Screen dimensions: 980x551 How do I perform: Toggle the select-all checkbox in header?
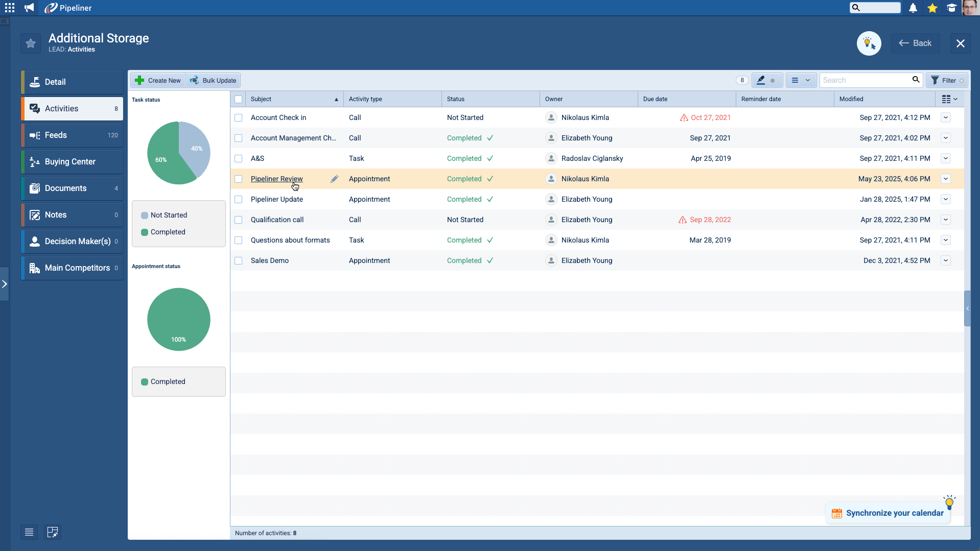pos(238,99)
